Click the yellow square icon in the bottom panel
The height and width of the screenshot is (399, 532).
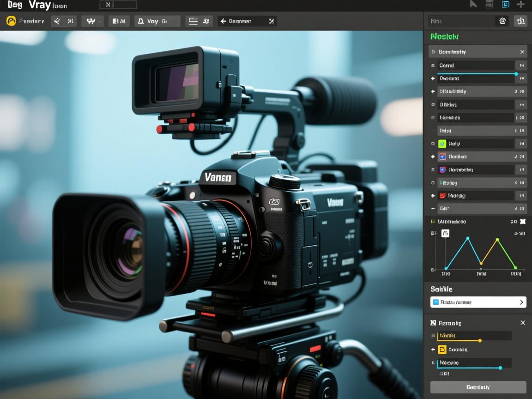442,350
